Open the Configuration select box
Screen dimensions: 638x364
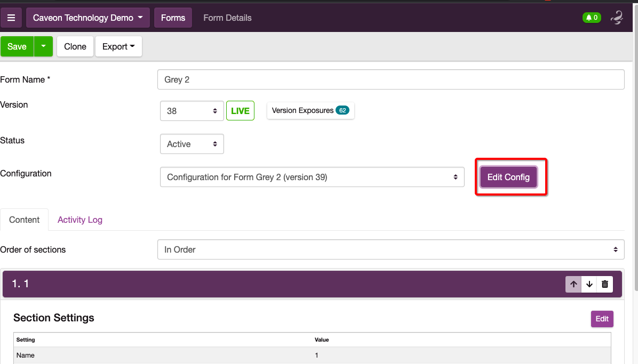[312, 177]
